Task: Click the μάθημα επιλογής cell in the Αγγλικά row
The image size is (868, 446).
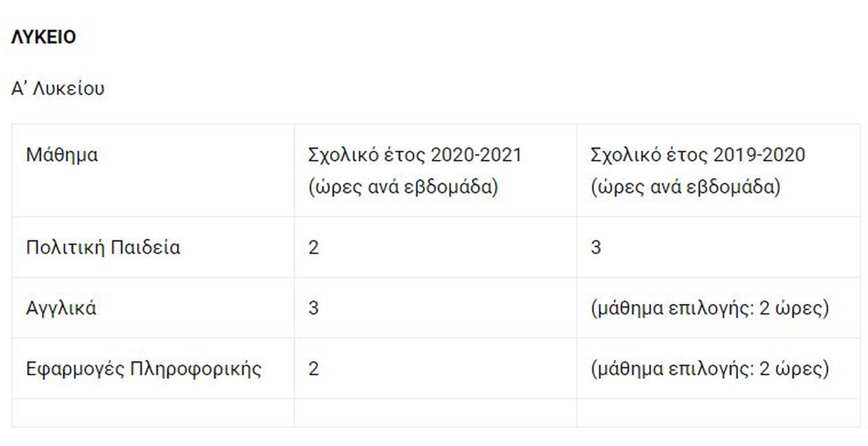Action: tap(719, 308)
